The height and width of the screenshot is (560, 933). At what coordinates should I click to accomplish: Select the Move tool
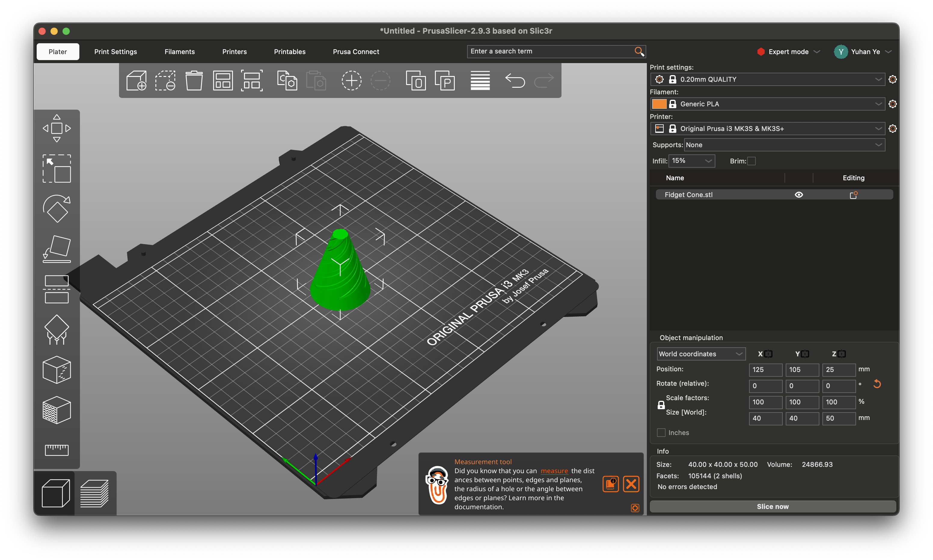(57, 128)
